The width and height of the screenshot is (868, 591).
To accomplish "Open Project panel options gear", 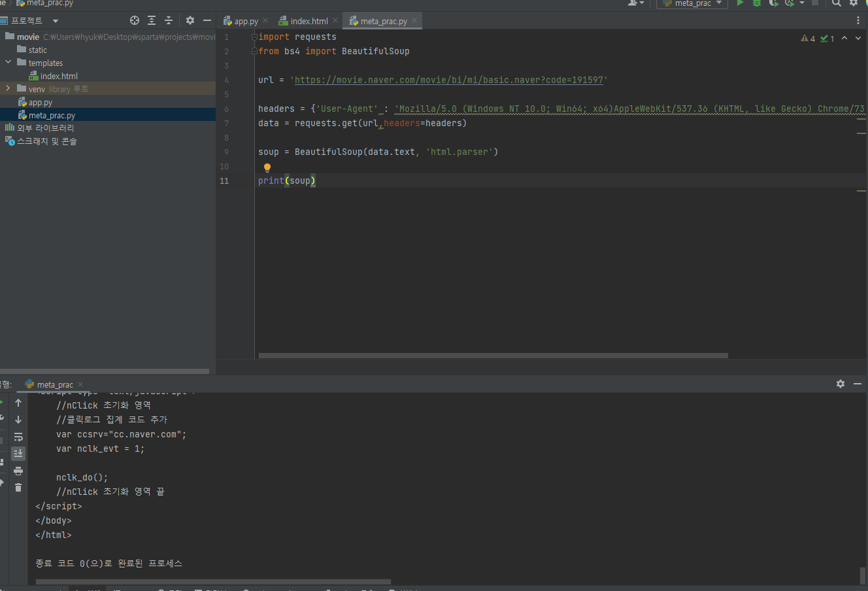I will [x=190, y=20].
